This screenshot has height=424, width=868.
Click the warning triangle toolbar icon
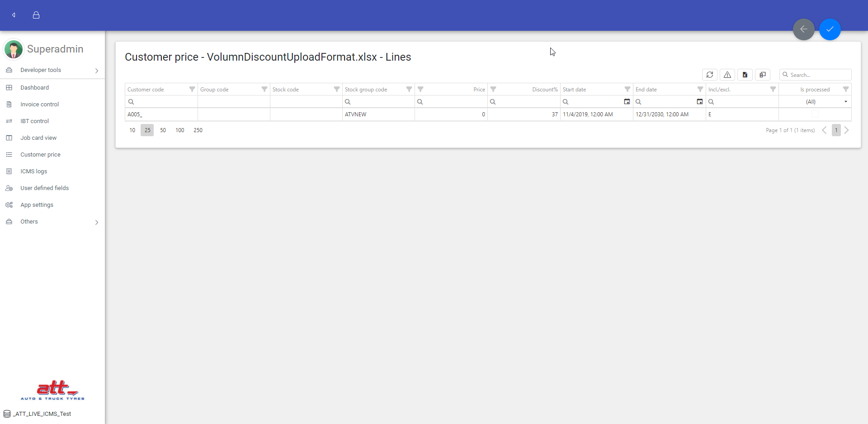coord(727,75)
